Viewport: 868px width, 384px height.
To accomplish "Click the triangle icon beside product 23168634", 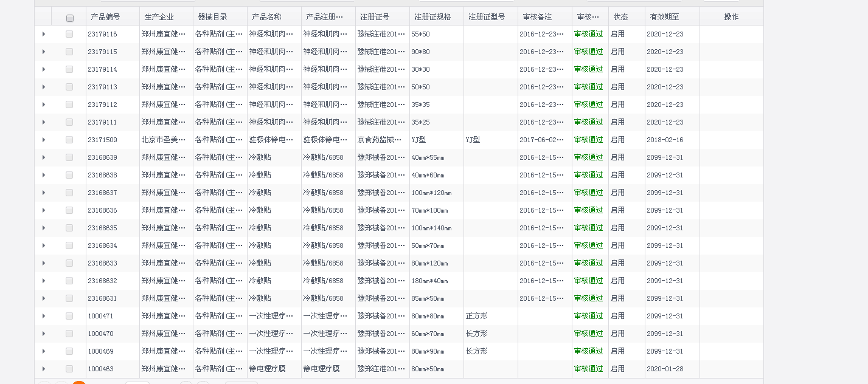I will pos(43,245).
